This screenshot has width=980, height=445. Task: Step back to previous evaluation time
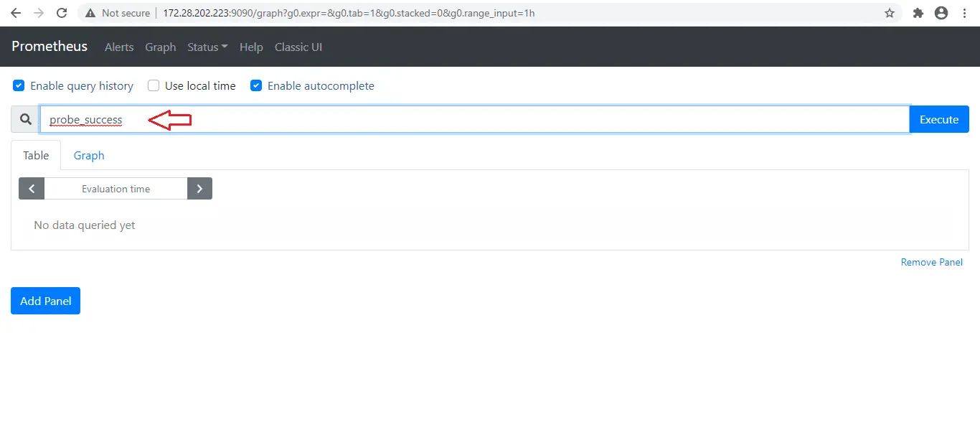(31, 188)
